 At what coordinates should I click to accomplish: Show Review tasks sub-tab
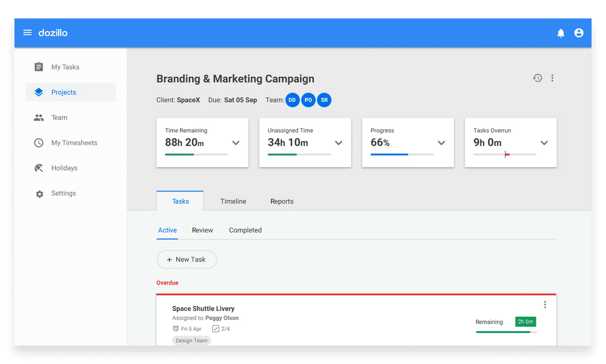203,230
